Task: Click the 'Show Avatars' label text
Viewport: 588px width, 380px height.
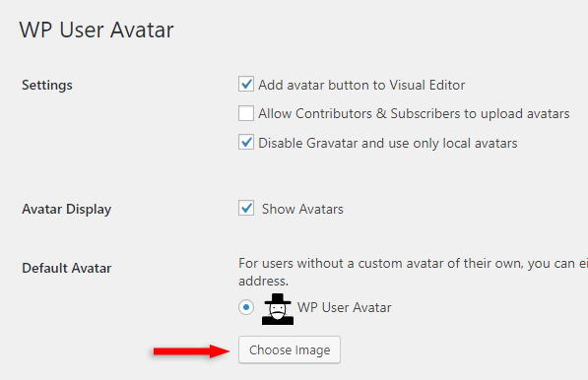Action: click(302, 209)
